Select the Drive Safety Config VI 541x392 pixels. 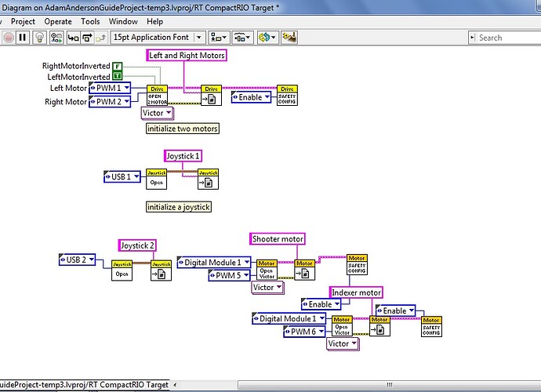[x=287, y=95]
